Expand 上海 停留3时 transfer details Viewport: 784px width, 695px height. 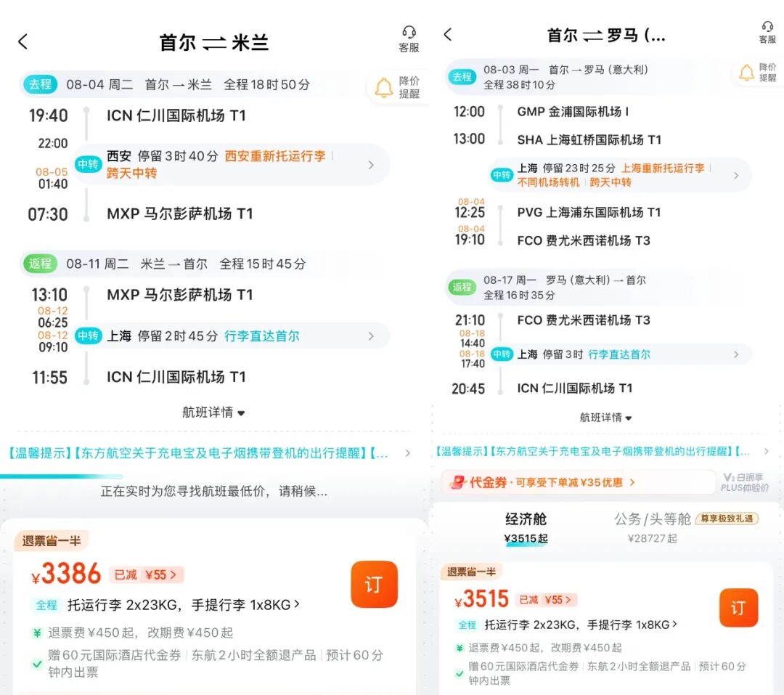[736, 354]
